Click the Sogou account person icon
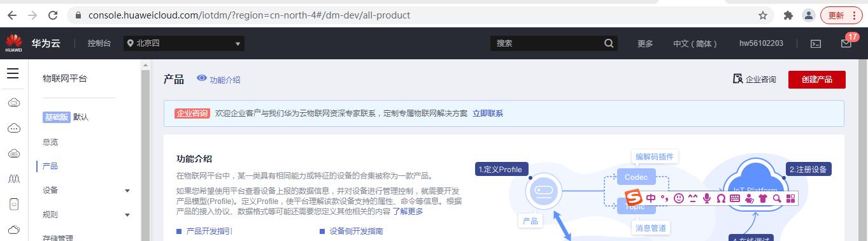 tap(749, 198)
